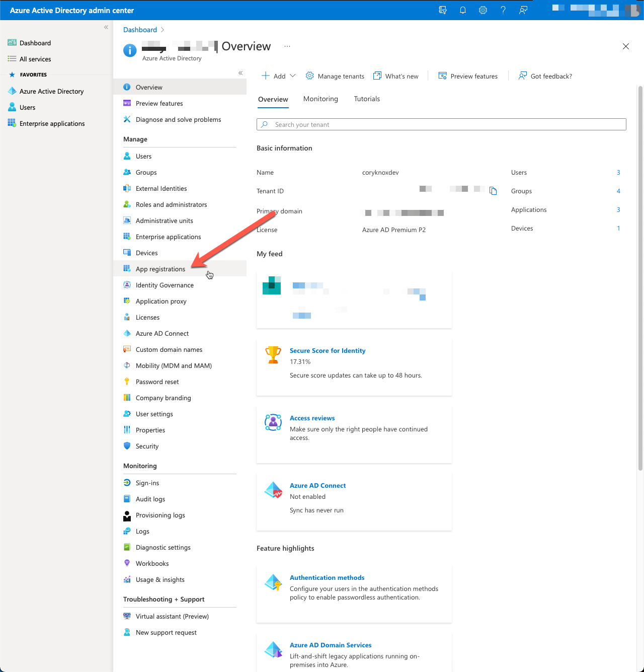Viewport: 644px width, 672px height.
Task: Click the Dashboard breadcrumb link
Action: pos(140,30)
